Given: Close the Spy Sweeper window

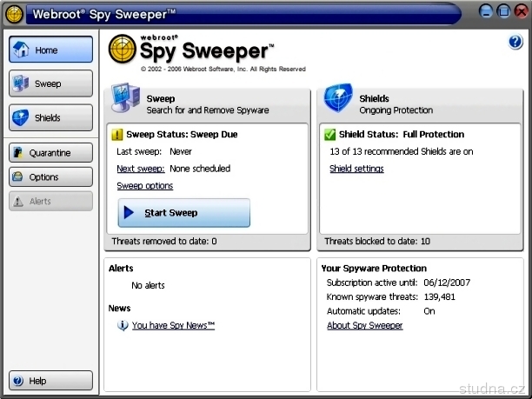Looking at the screenshot, I should click(x=522, y=11).
